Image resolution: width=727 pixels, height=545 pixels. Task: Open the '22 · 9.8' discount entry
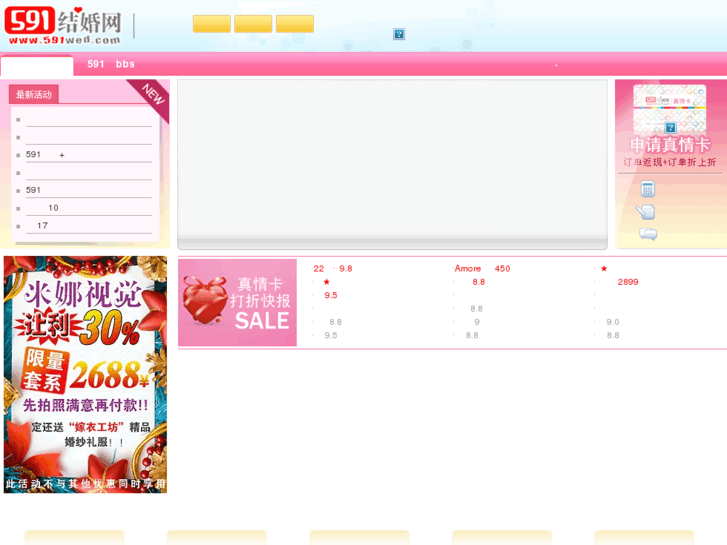[332, 269]
